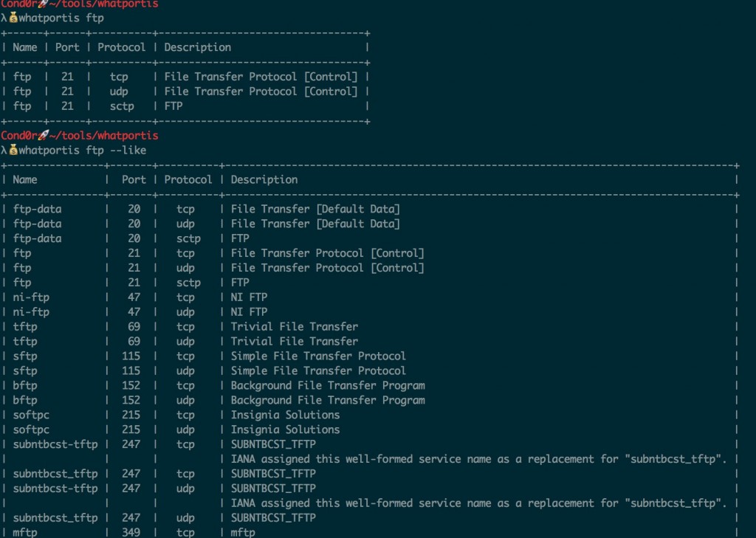Click the 'subntbcst_tftp' name in the udp row

55,517
